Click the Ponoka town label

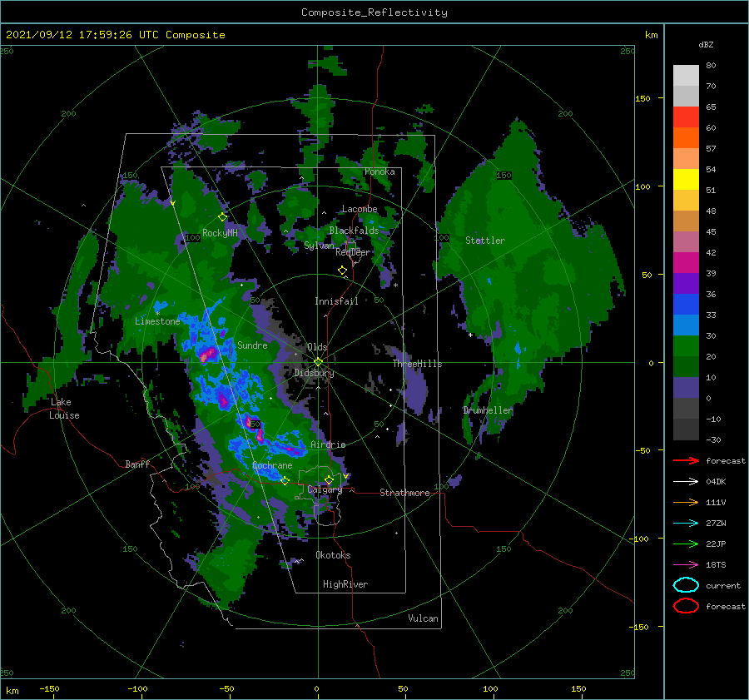379,171
